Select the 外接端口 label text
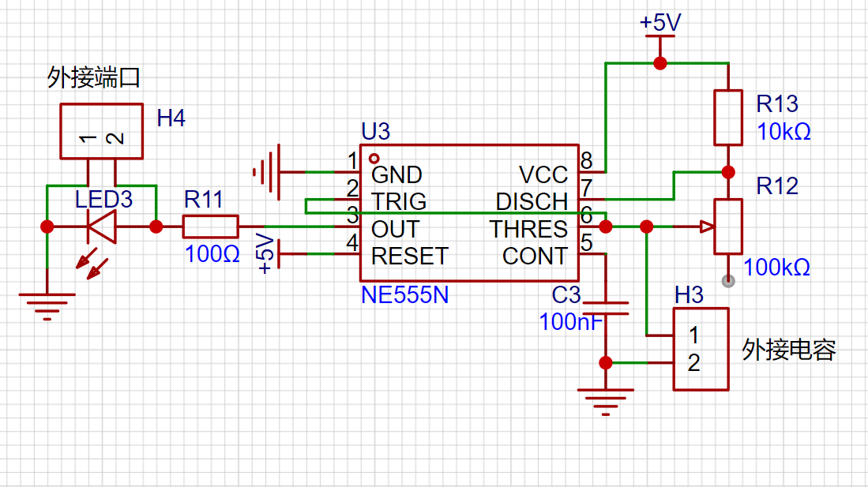Screen dimensions: 868x487 pos(93,77)
